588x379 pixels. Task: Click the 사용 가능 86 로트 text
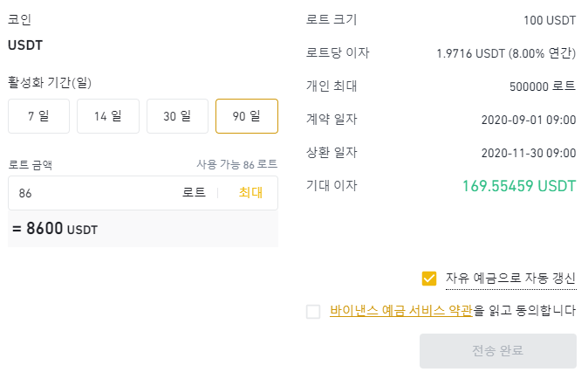(x=237, y=164)
